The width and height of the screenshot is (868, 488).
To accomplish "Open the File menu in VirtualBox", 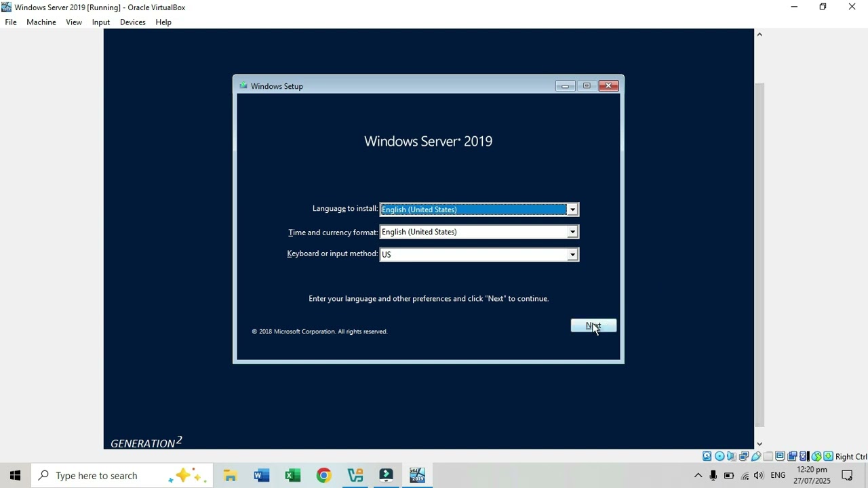I will coord(11,22).
